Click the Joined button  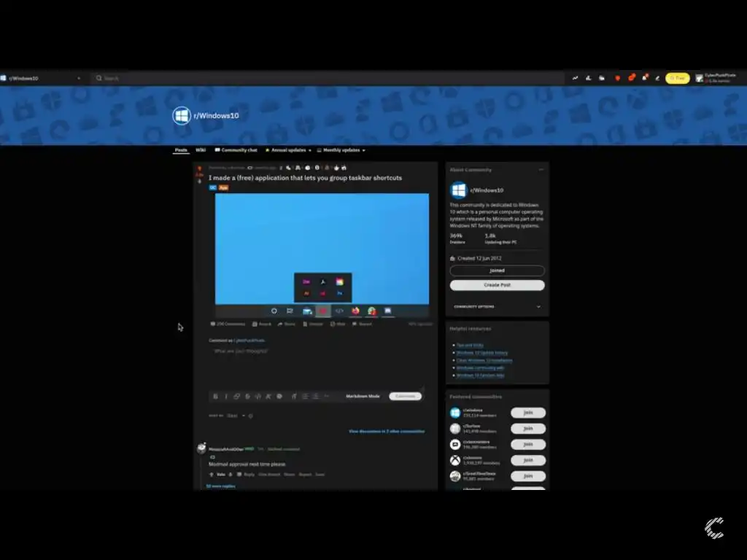(497, 271)
